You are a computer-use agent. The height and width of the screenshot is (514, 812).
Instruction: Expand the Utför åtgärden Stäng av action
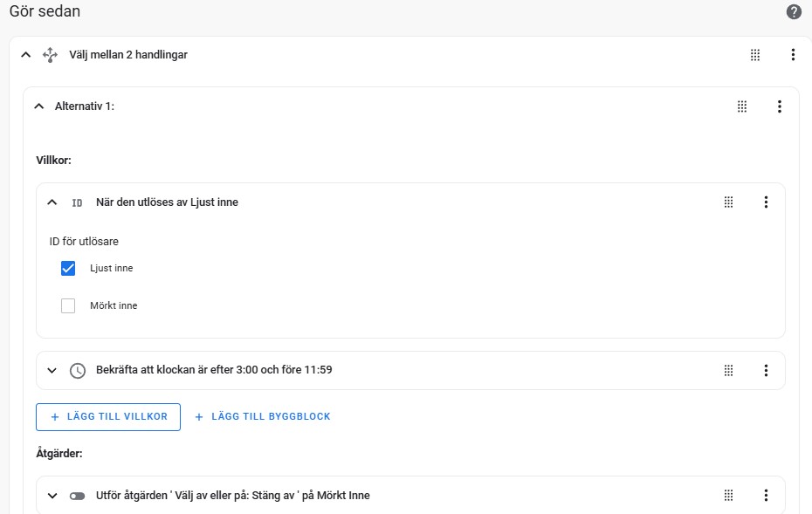click(x=52, y=496)
